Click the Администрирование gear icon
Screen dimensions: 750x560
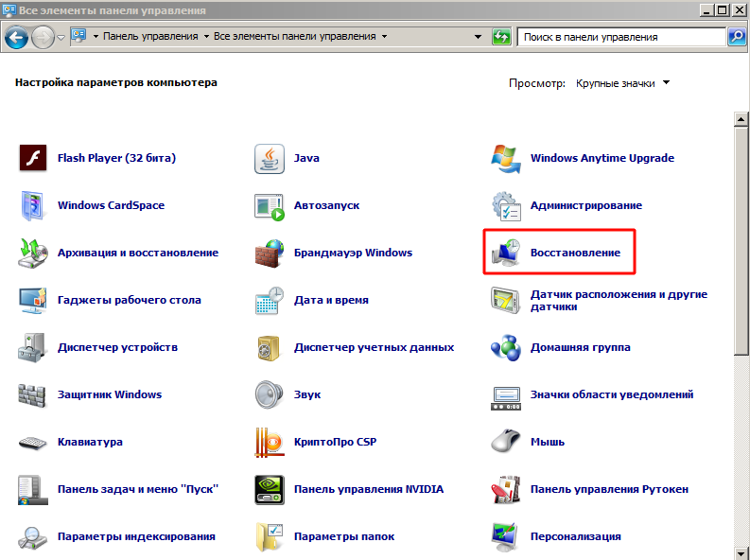tap(506, 205)
